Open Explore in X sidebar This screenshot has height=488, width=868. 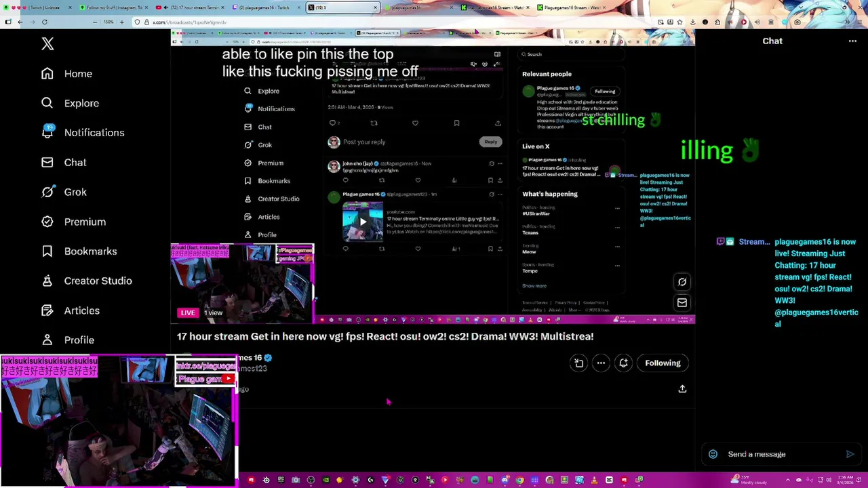point(70,103)
